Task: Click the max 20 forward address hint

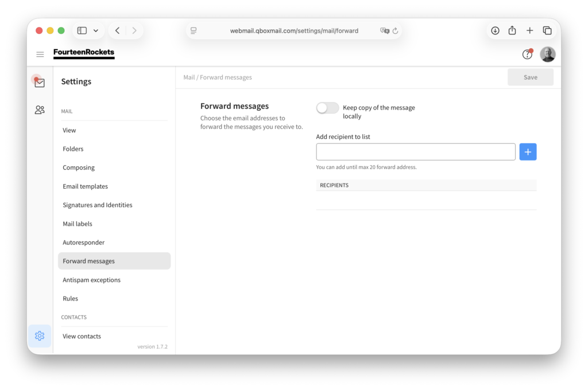Action: (x=366, y=167)
